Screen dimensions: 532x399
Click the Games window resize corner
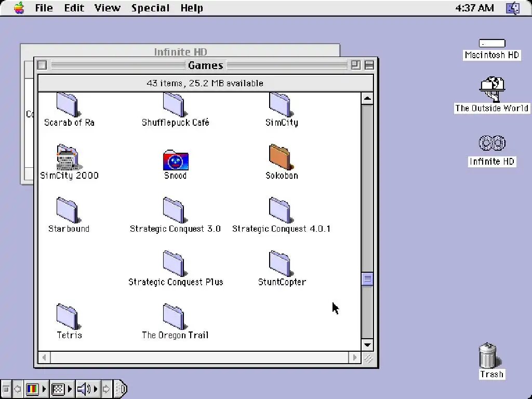(368, 357)
